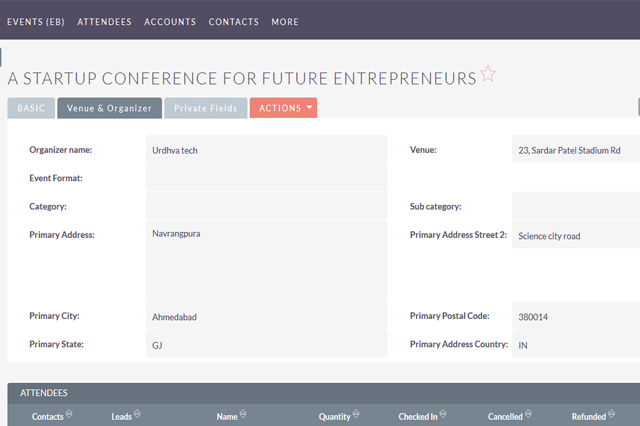This screenshot has height=426, width=640.
Task: Switch to the Private Fields tab
Action: click(205, 108)
